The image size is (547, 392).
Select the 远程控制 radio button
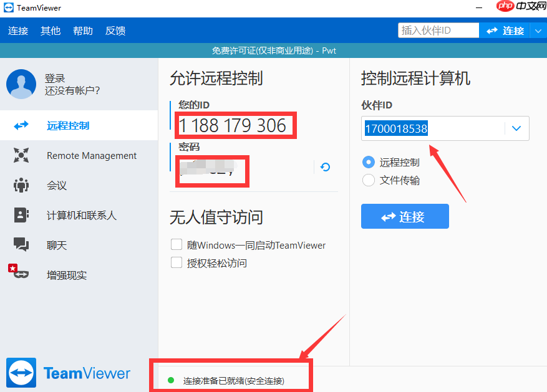pos(369,162)
